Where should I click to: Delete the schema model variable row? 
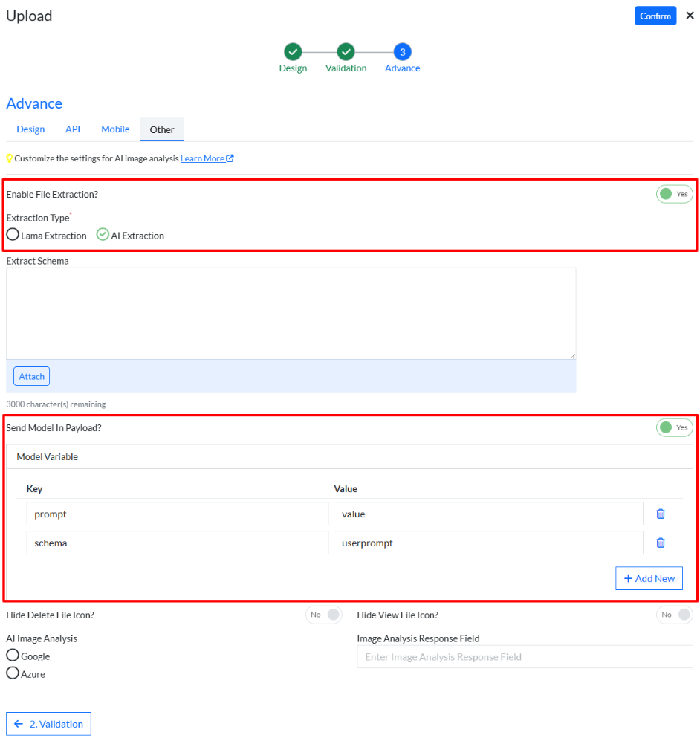[661, 543]
